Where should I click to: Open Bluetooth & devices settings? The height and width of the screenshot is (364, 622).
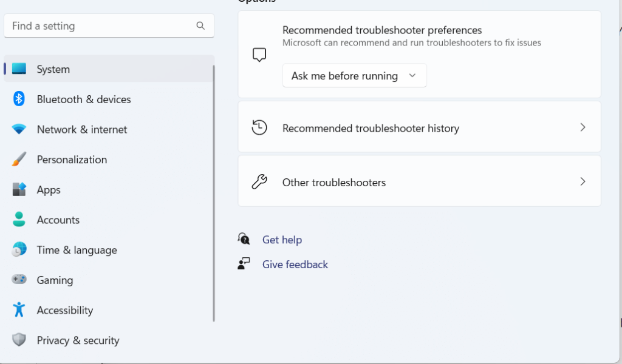[109, 99]
